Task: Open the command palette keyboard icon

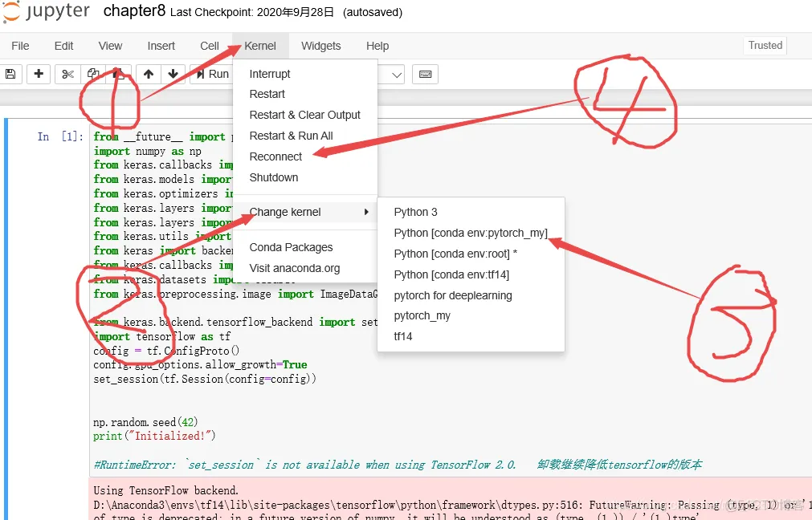Action: [425, 74]
